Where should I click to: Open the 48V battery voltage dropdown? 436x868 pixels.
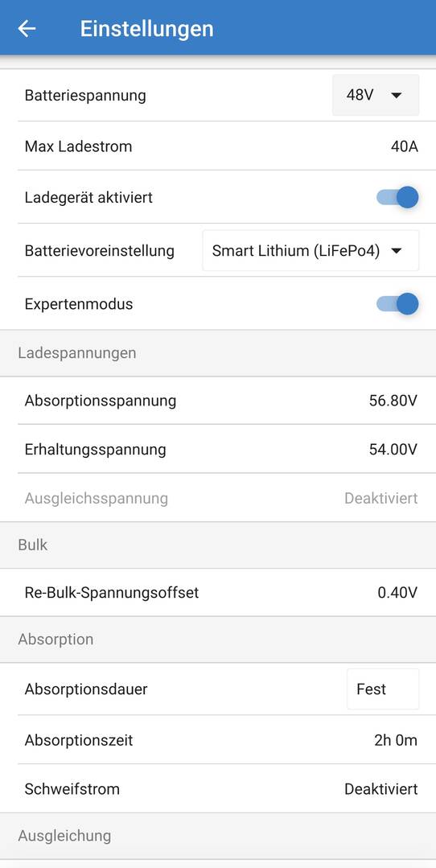(x=375, y=95)
